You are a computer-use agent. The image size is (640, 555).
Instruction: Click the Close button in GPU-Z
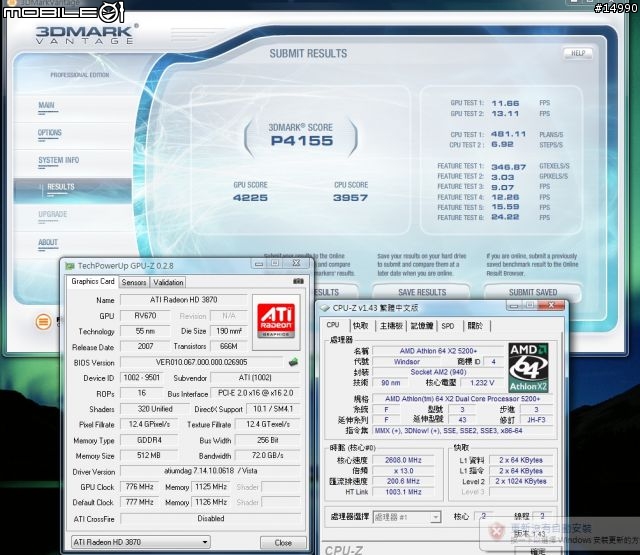283,543
